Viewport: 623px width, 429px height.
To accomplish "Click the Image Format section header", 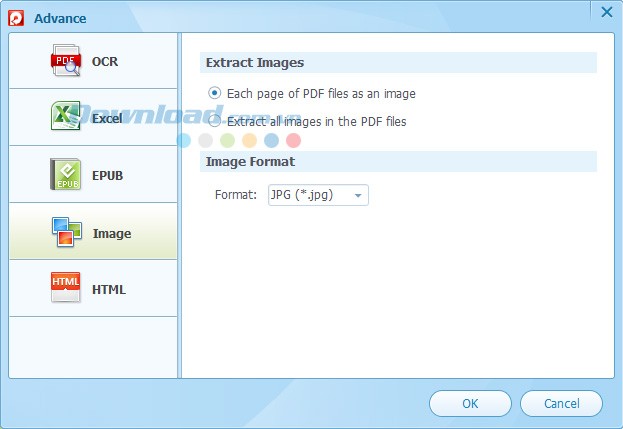I will (398, 161).
